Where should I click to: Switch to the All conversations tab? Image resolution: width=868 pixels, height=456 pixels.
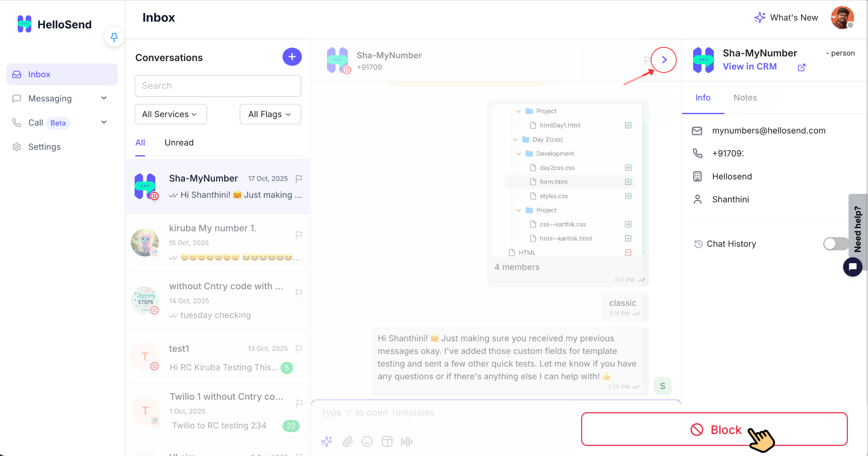tap(140, 143)
